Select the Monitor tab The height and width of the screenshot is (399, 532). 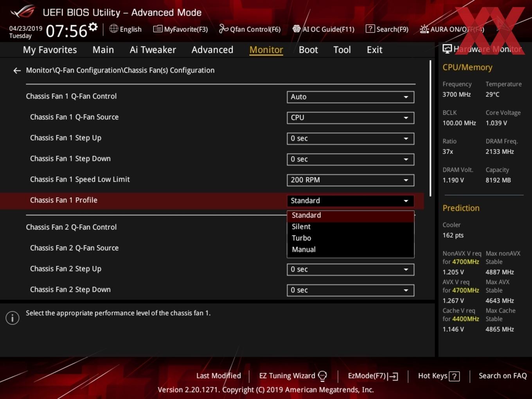(266, 50)
